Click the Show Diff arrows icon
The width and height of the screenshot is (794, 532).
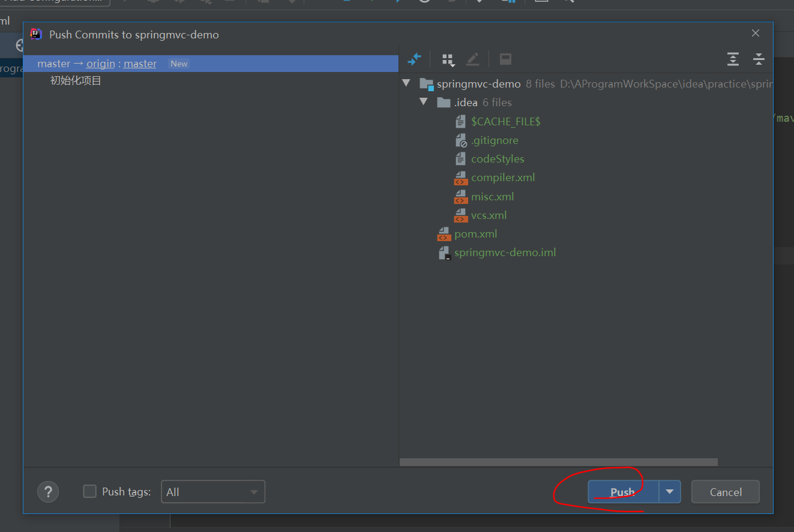point(414,59)
